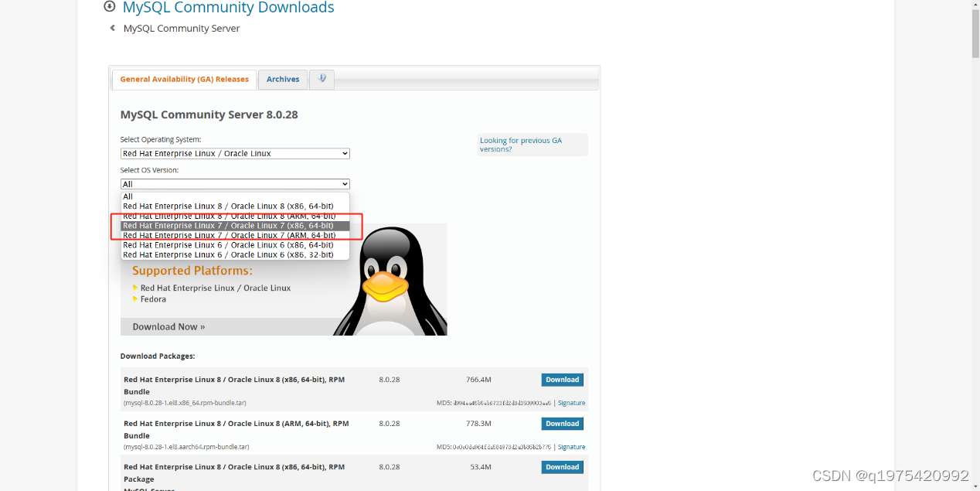Open the microphone icon tab
This screenshot has height=491, width=980.
click(322, 79)
